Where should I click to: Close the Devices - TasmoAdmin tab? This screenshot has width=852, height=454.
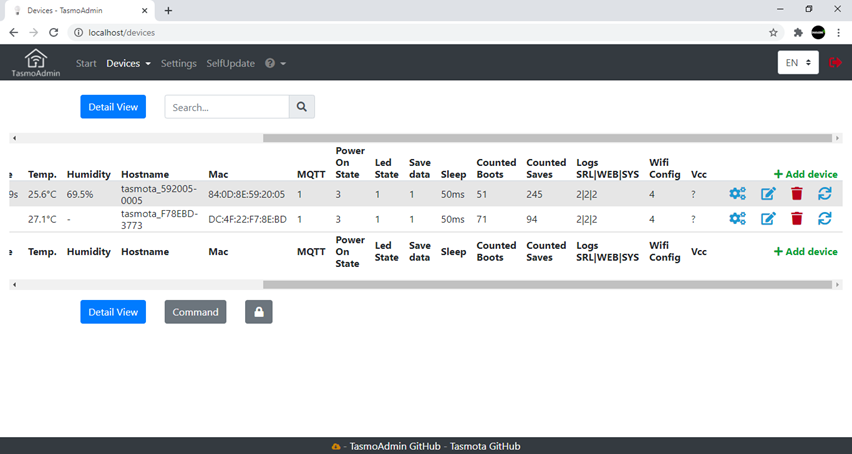(145, 10)
